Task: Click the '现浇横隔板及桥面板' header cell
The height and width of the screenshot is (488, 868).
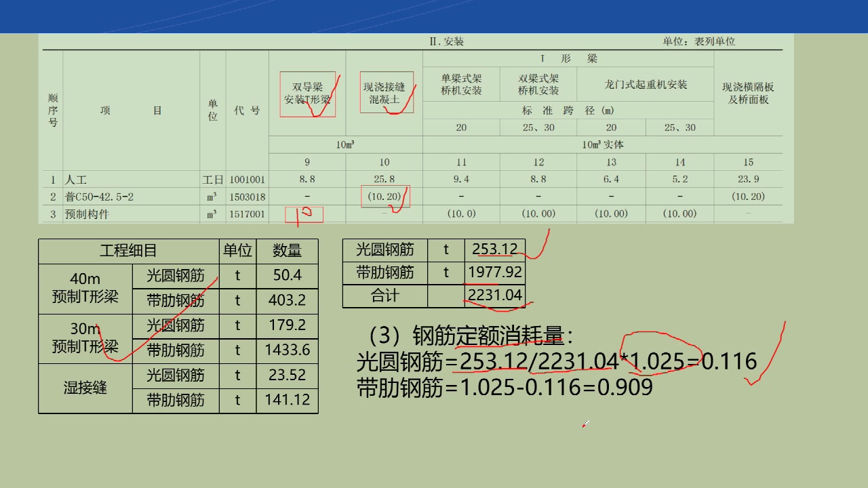Action: pyautogui.click(x=748, y=94)
